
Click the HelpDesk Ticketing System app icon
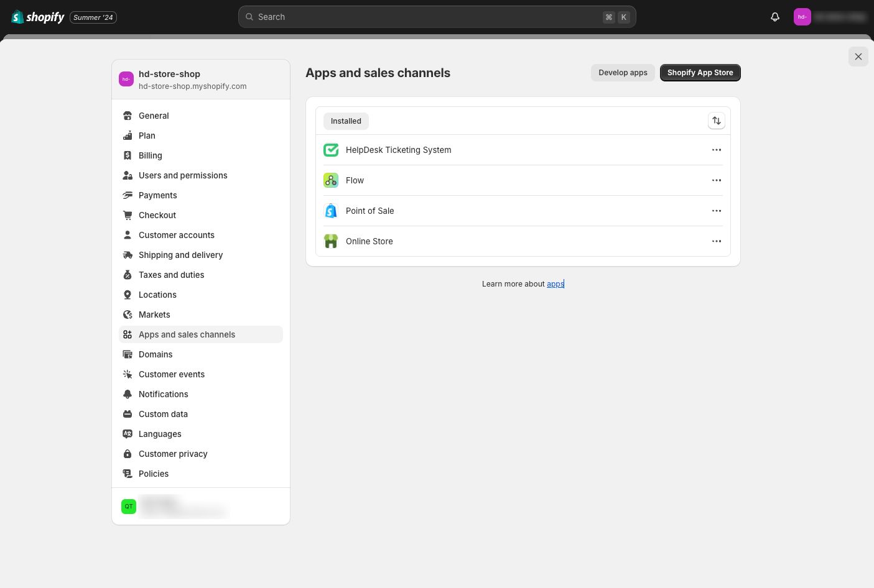[331, 150]
